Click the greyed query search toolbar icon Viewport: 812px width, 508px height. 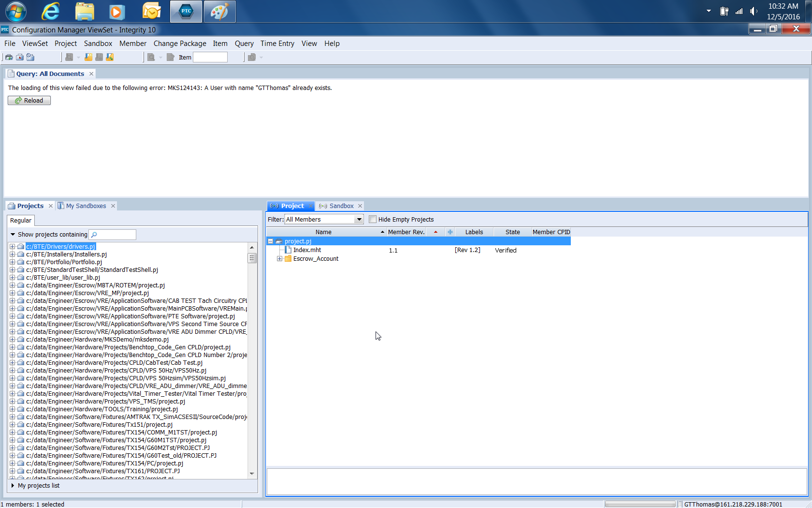151,57
